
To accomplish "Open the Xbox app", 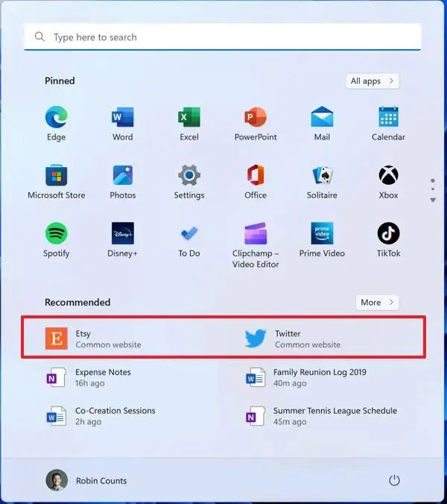I will [x=388, y=182].
